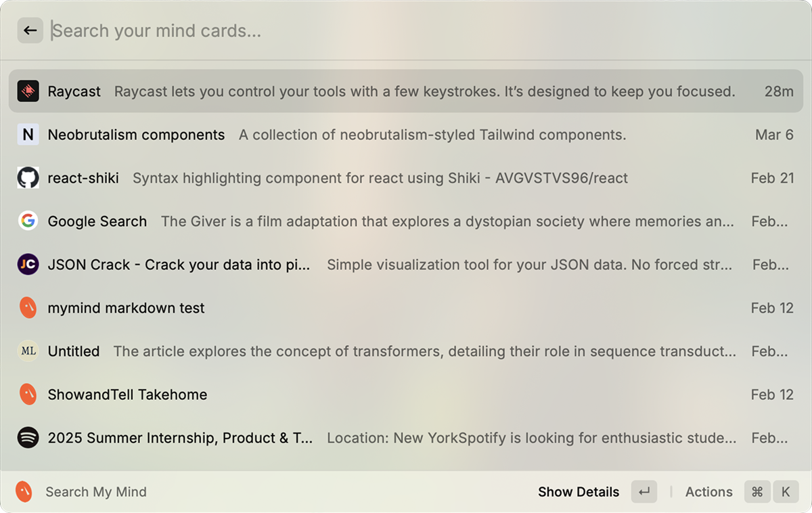Image resolution: width=812 pixels, height=513 pixels.
Task: Click the K key badge in the footer
Action: click(x=786, y=492)
